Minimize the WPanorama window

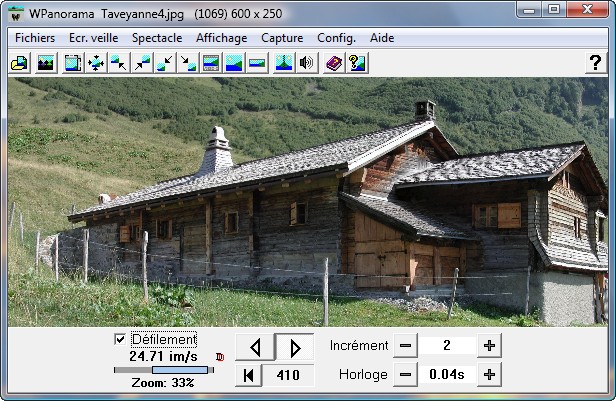(529, 9)
